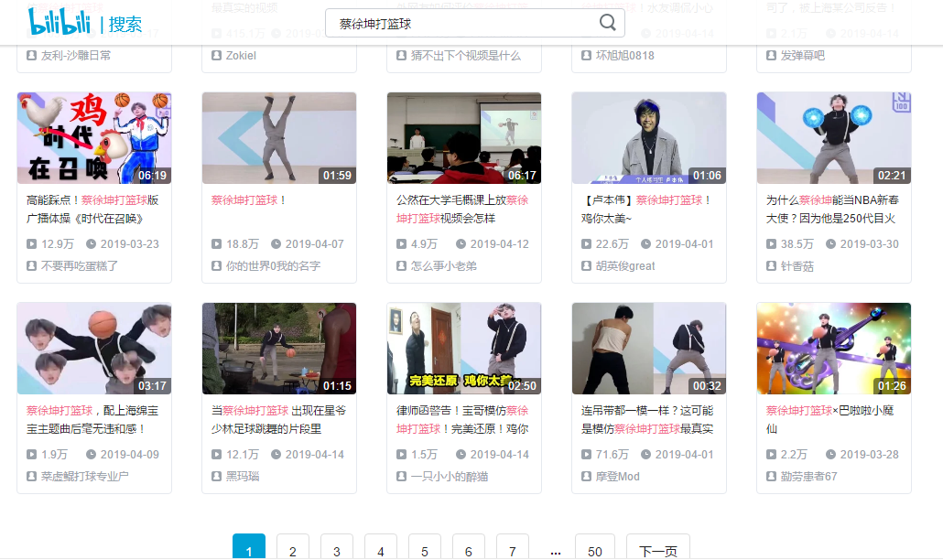This screenshot has width=943, height=560.
Task: Open title 【卢本伟】蔡徐坤打篮球！鸡你太美
Action: 647,210
